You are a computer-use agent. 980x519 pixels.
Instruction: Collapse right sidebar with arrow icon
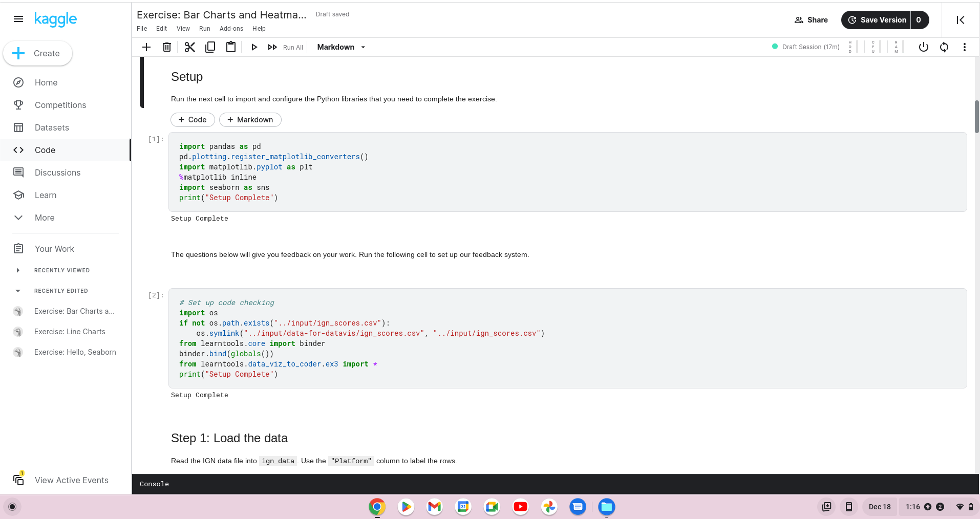click(x=961, y=20)
